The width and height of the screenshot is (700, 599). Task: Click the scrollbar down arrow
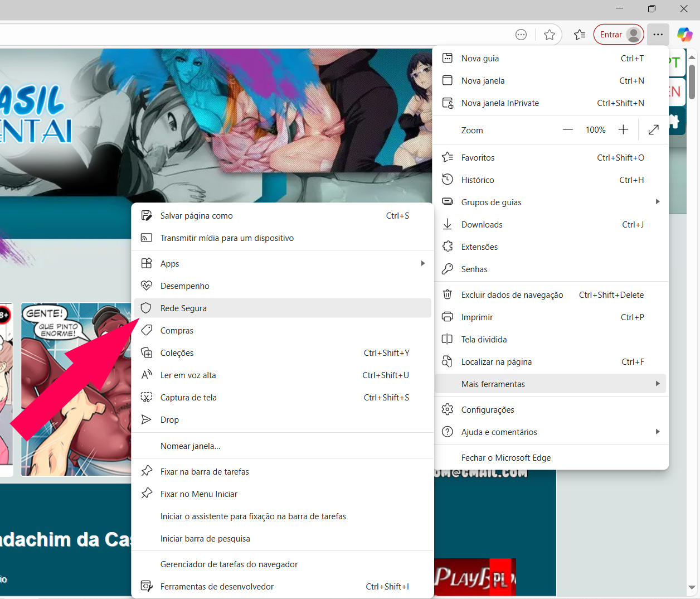[692, 588]
